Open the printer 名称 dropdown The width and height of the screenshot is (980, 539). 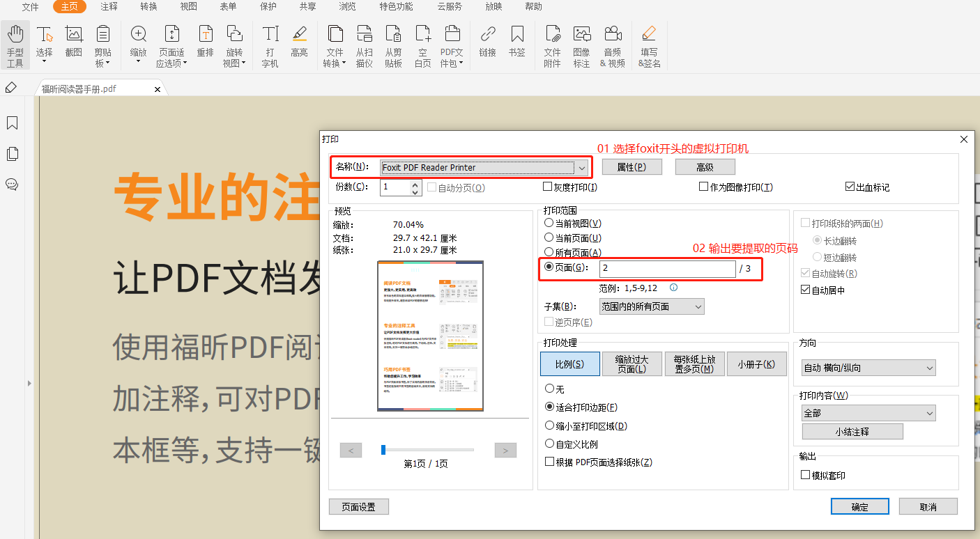click(581, 168)
